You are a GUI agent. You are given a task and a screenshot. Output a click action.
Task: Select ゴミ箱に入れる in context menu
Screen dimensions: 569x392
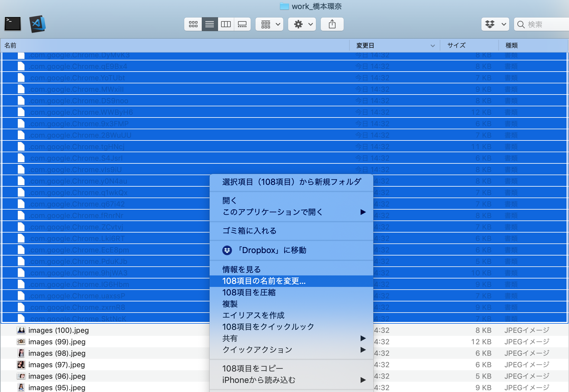[249, 231]
